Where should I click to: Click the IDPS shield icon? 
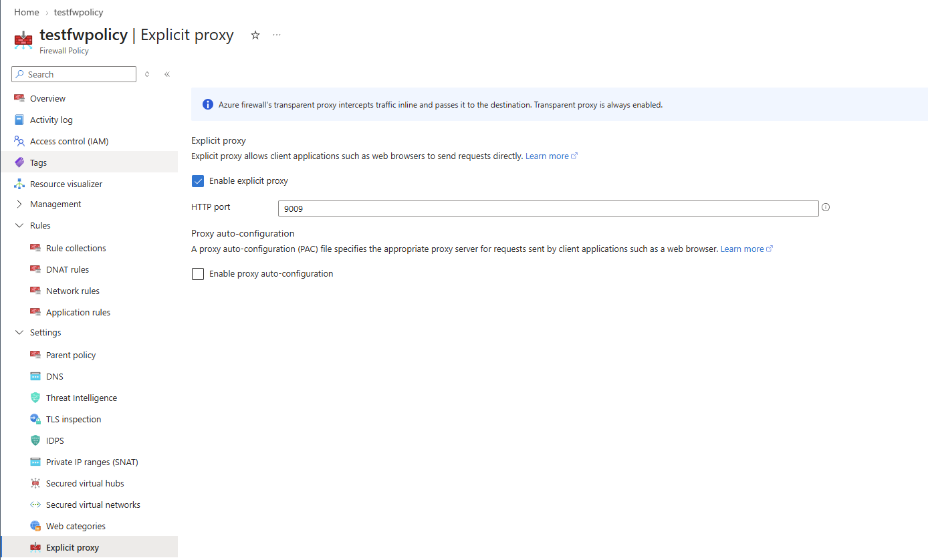pos(35,440)
